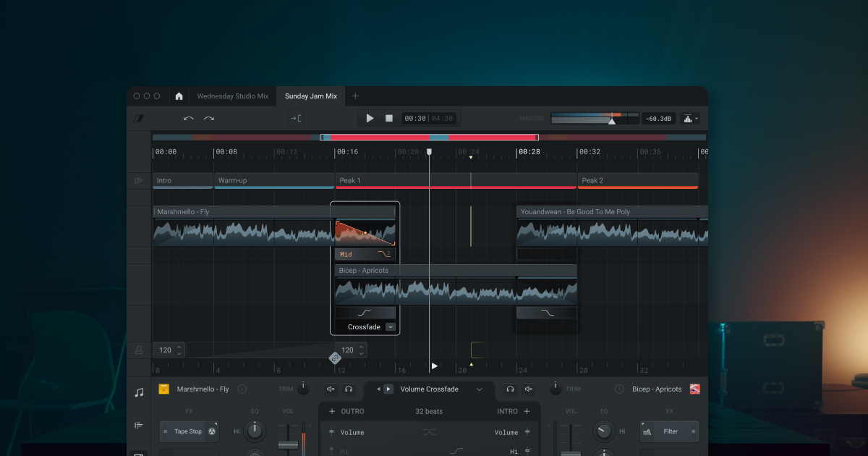Toggle headphone cue for Bicep - Apricots
Viewport: 868px width, 456px height.
[509, 389]
